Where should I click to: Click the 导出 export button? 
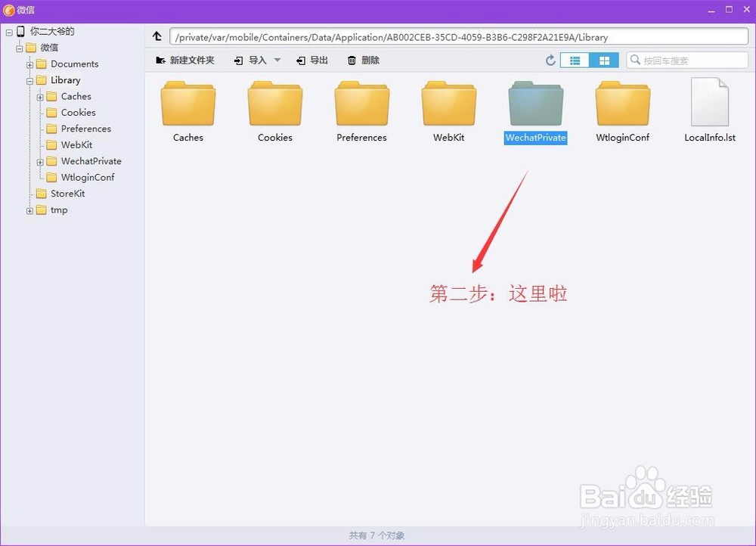coord(312,60)
